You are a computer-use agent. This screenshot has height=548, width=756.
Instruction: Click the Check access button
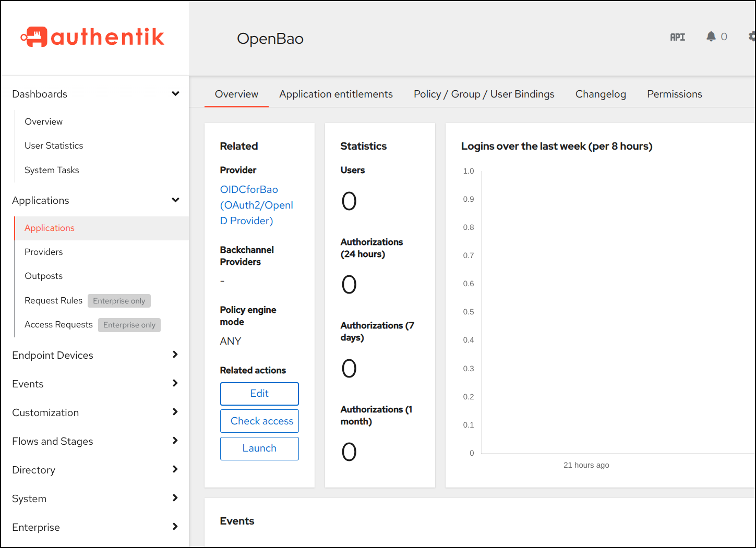pos(259,421)
